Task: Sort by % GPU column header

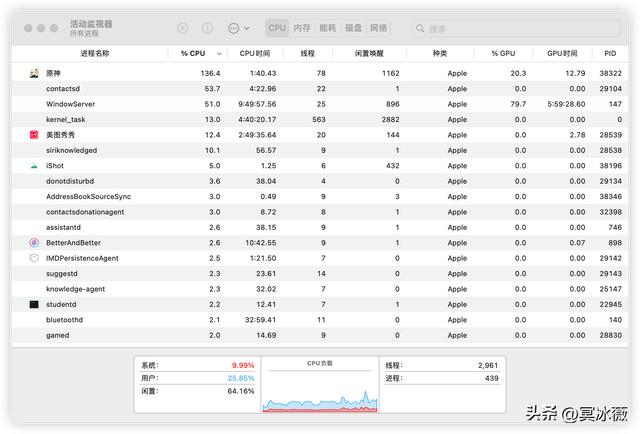Action: (503, 53)
